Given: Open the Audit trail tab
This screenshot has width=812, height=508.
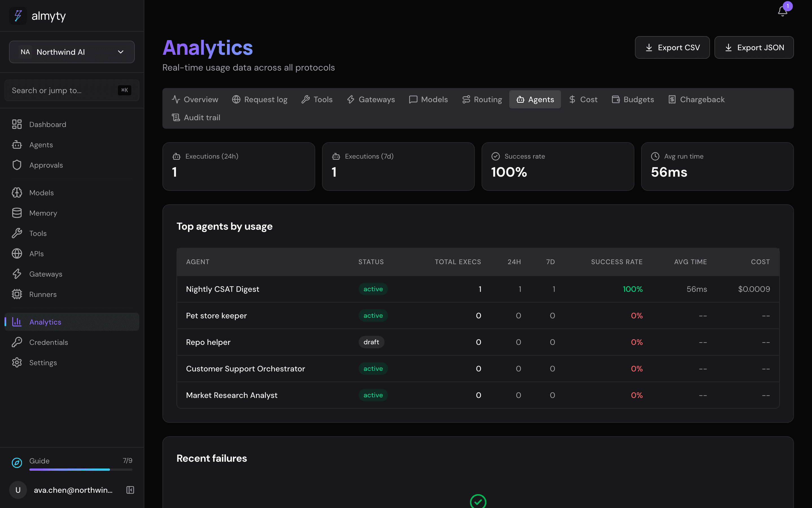Looking at the screenshot, I should 196,118.
